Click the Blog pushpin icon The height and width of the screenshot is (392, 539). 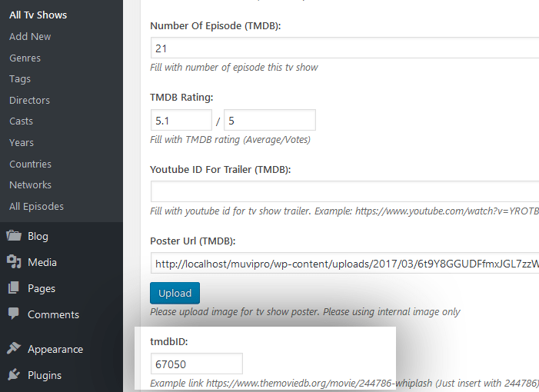click(14, 236)
